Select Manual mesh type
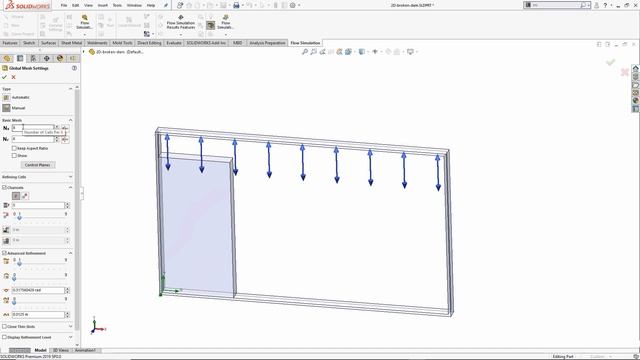This screenshot has height=360, width=640. point(6,108)
